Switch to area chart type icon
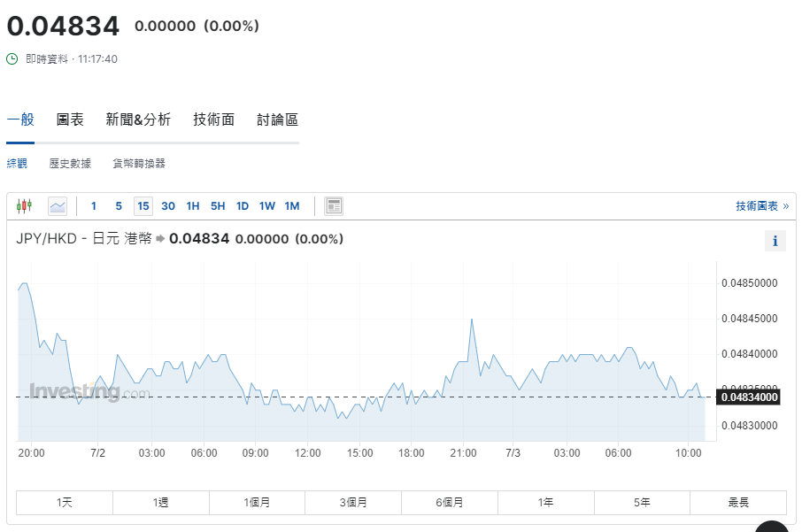This screenshot has width=802, height=532. [x=58, y=206]
